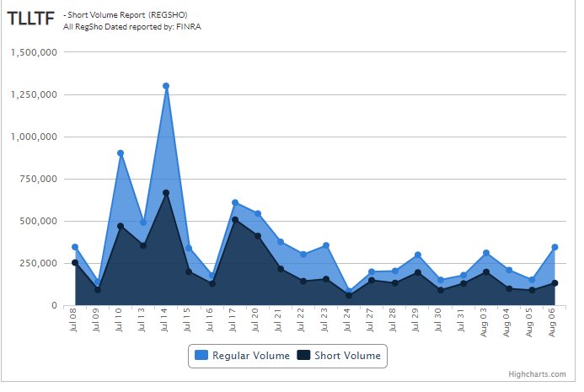Select the Aug 05 regular volume point
Image resolution: width=584 pixels, height=392 pixels.
tap(532, 280)
